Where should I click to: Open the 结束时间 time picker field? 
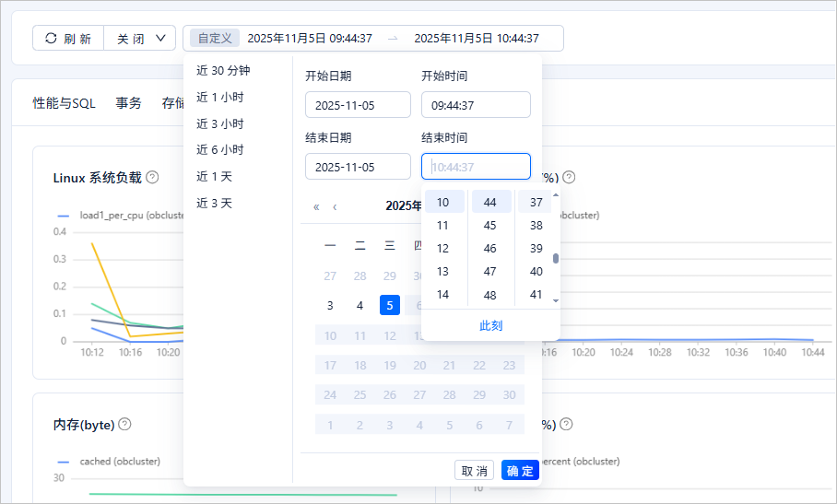pyautogui.click(x=476, y=167)
